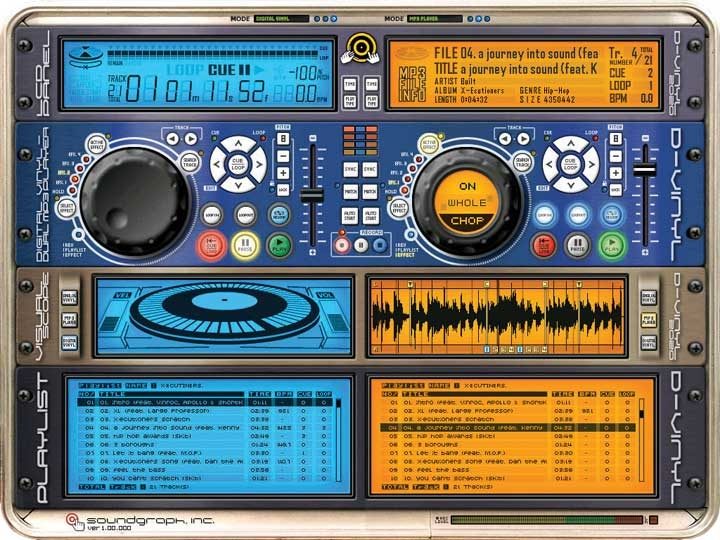Click the left deck Active Effect button
720x540 pixels.
click(96, 145)
